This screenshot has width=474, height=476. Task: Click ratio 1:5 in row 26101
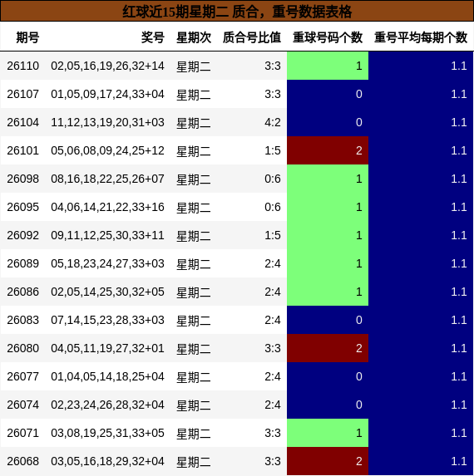coord(273,150)
